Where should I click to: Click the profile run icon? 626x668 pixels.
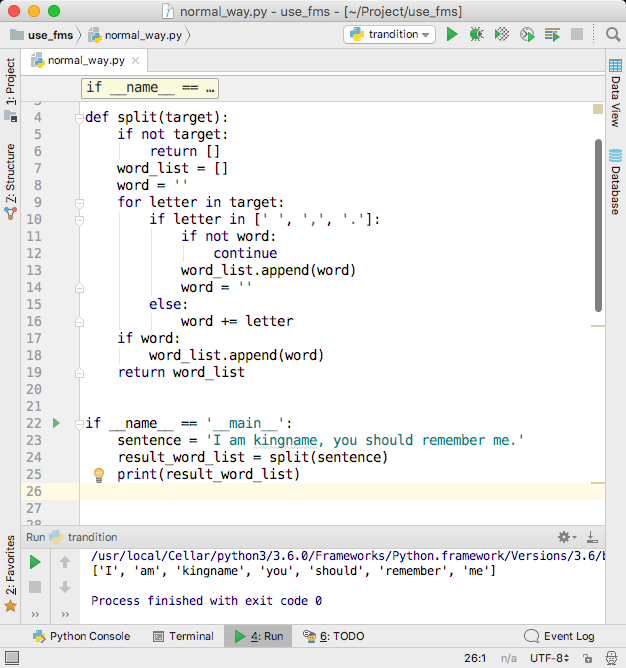coord(527,34)
